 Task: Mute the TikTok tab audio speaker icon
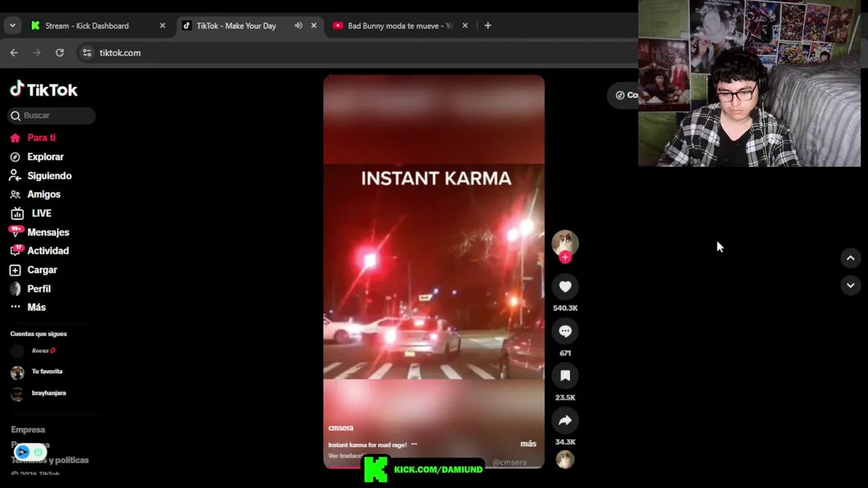tap(298, 26)
